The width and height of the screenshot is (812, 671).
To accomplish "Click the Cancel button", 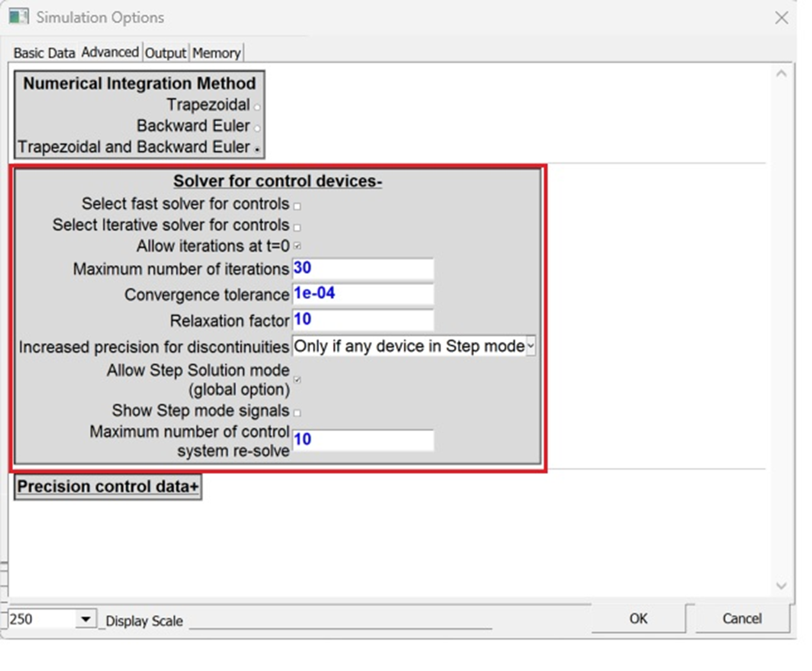I will 742,618.
